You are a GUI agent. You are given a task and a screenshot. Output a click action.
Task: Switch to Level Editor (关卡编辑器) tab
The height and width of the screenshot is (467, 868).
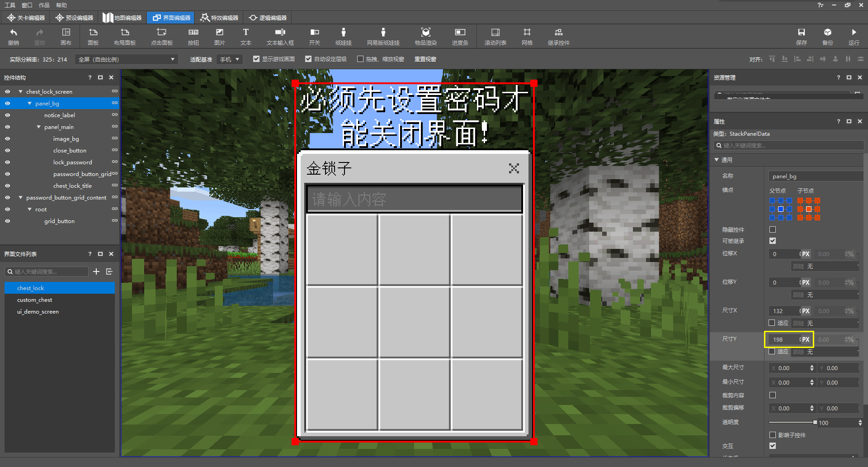pos(26,18)
